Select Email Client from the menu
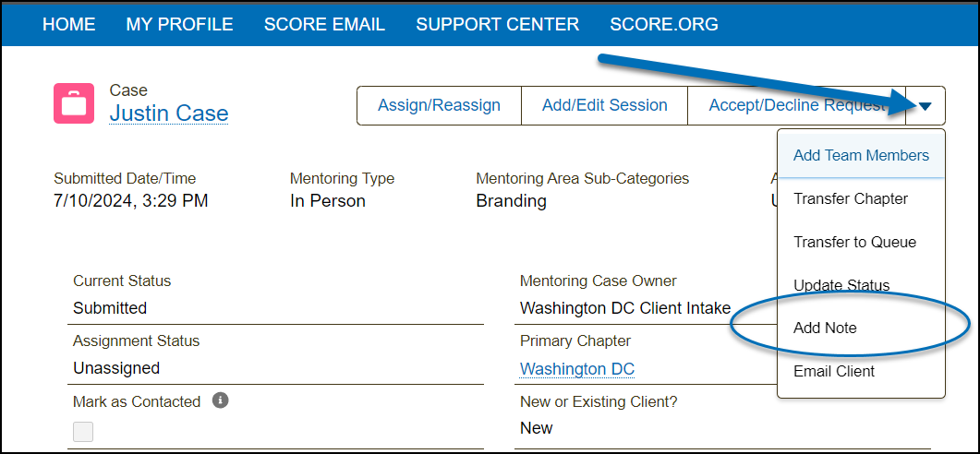The width and height of the screenshot is (980, 454). [834, 371]
